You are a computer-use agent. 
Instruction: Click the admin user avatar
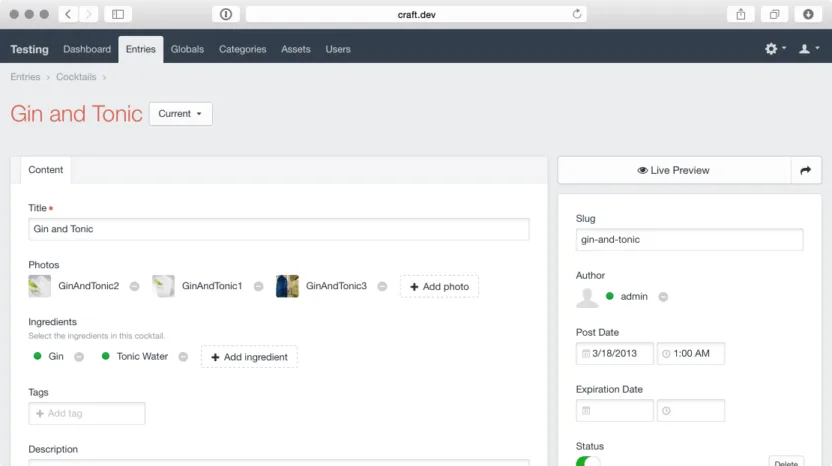point(587,297)
